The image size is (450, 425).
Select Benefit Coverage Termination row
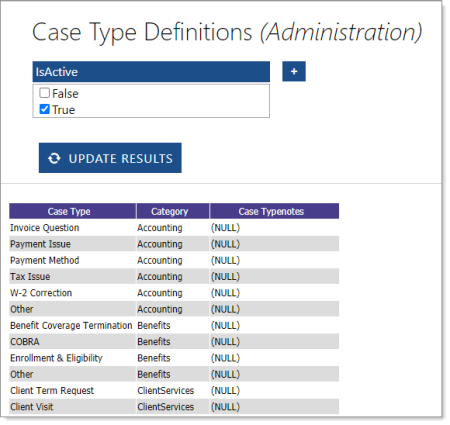tap(174, 325)
